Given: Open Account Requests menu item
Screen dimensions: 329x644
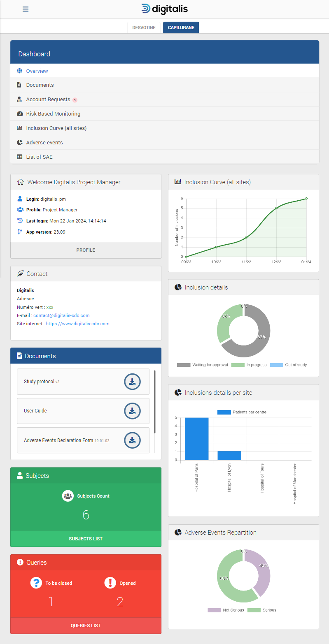Looking at the screenshot, I should click(48, 100).
